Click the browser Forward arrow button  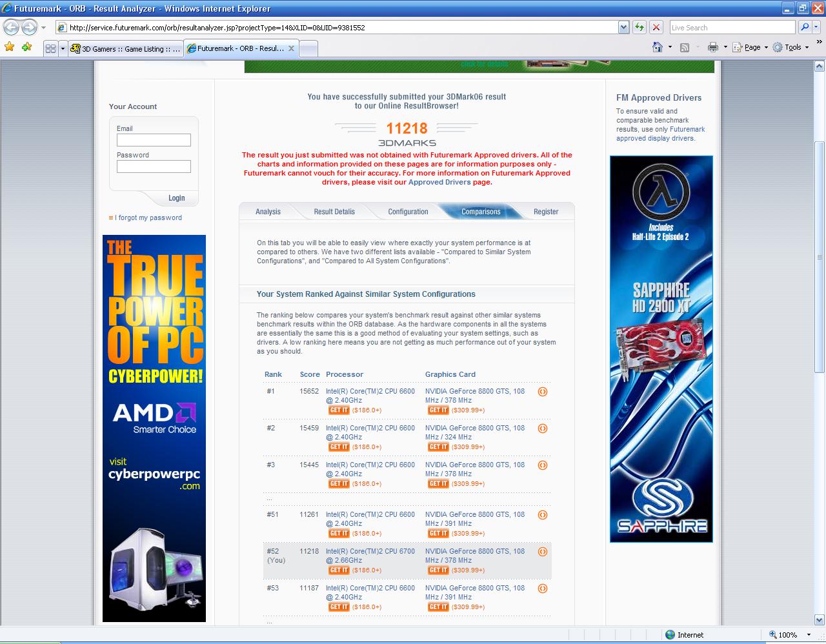tap(29, 27)
